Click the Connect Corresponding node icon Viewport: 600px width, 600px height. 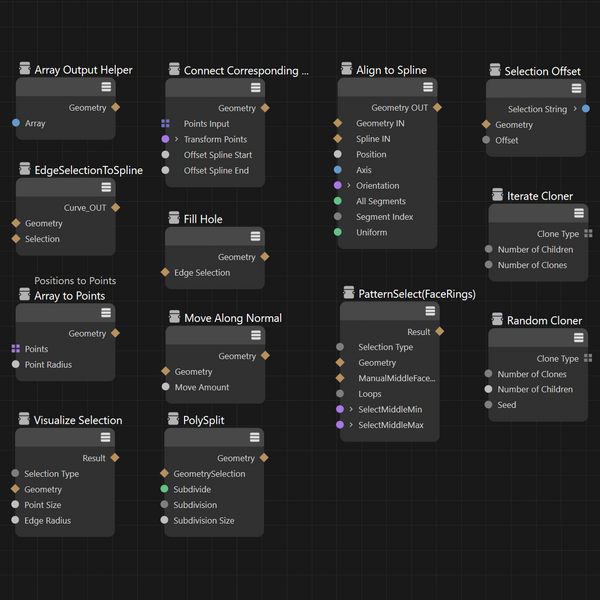pyautogui.click(x=174, y=69)
